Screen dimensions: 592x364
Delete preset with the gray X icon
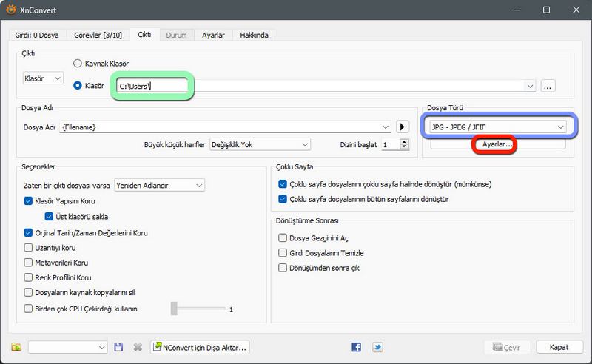click(138, 347)
